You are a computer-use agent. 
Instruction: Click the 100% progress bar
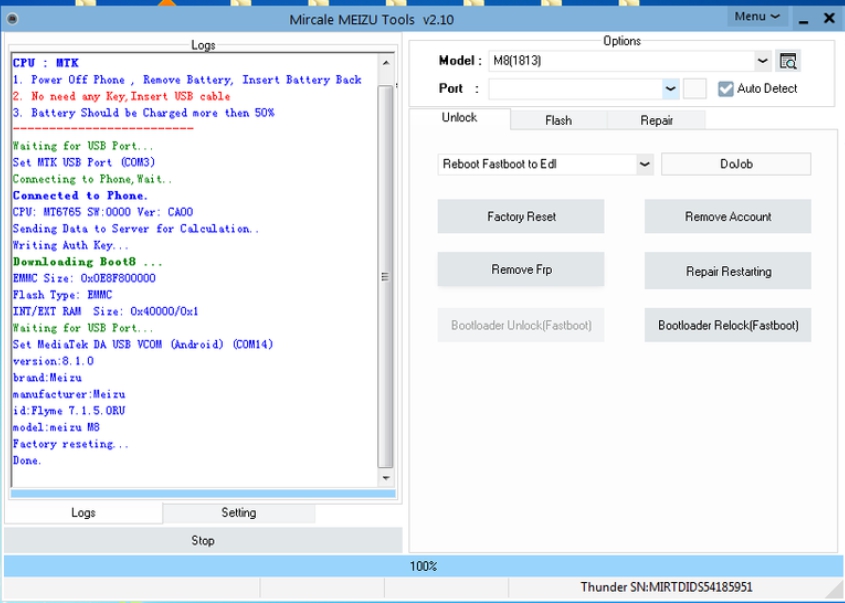click(422, 566)
